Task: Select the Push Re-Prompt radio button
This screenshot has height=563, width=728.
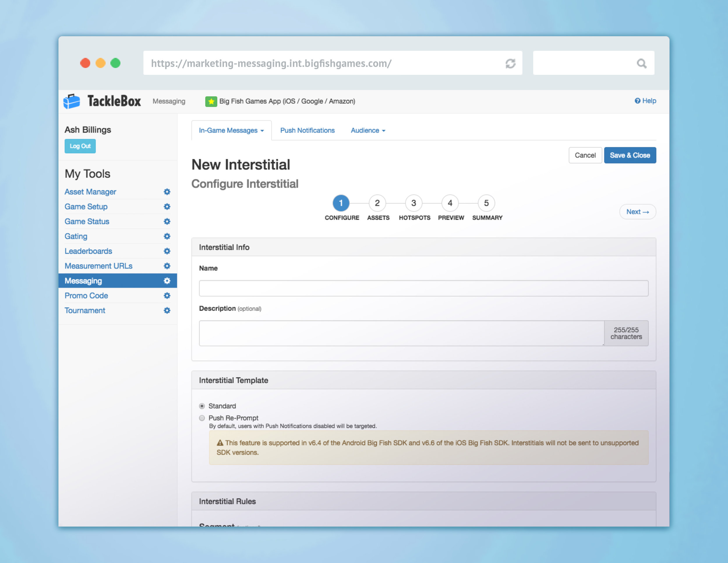Action: (x=202, y=418)
